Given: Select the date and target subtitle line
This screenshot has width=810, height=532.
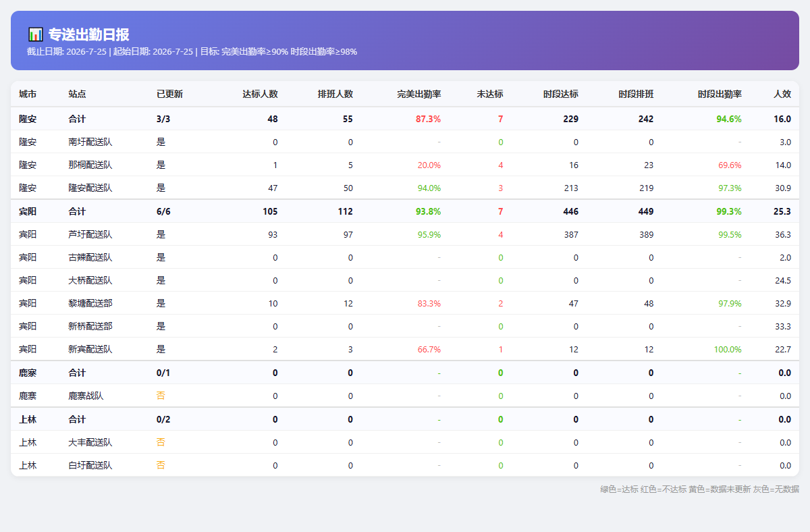Looking at the screenshot, I should [x=192, y=52].
